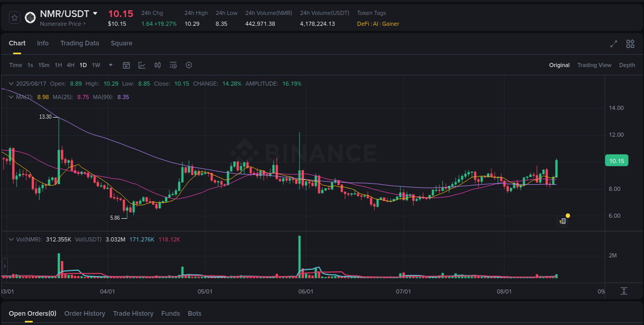Screen dimensions: 644x325
Task: Select the 1W timeframe
Action: (96, 65)
